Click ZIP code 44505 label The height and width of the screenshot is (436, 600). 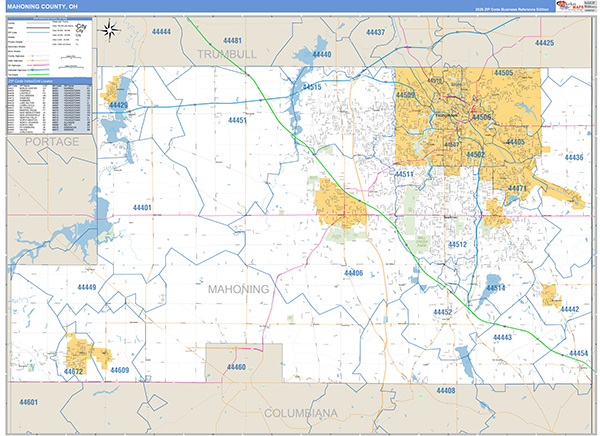click(x=504, y=73)
